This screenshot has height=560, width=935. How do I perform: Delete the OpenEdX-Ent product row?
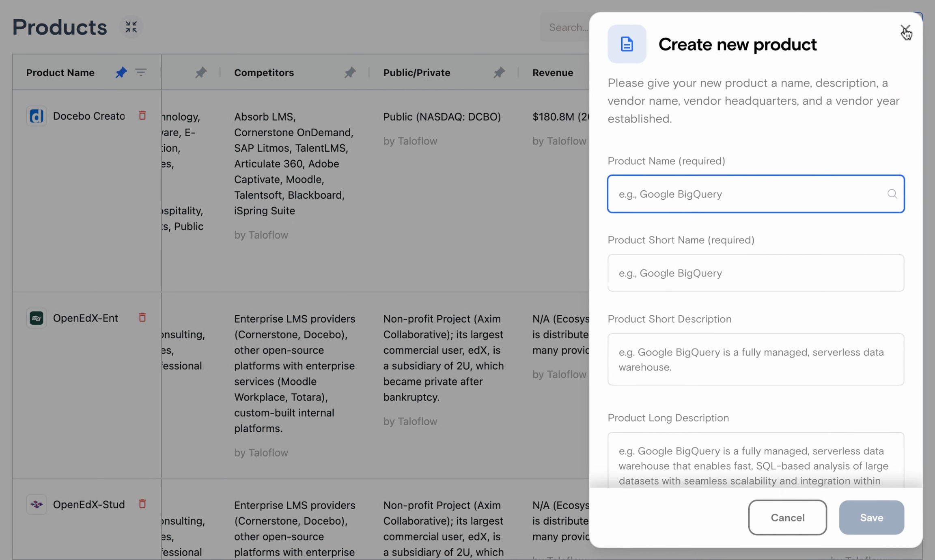[142, 318]
